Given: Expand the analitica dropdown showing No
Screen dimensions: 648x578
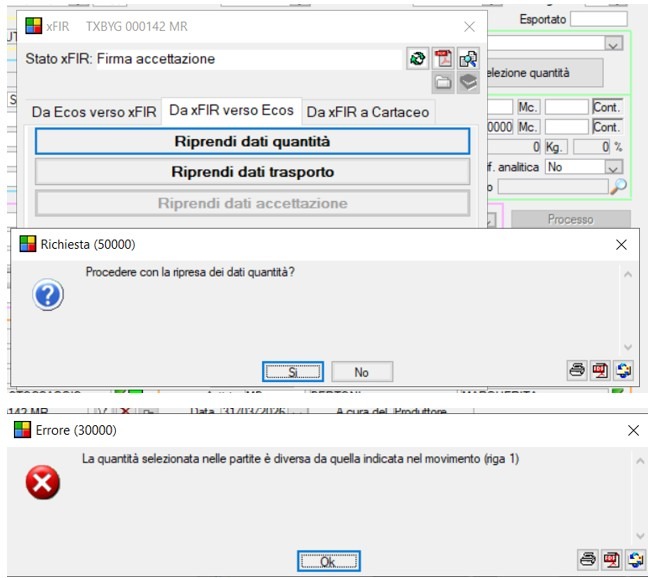Looking at the screenshot, I should pos(613,167).
